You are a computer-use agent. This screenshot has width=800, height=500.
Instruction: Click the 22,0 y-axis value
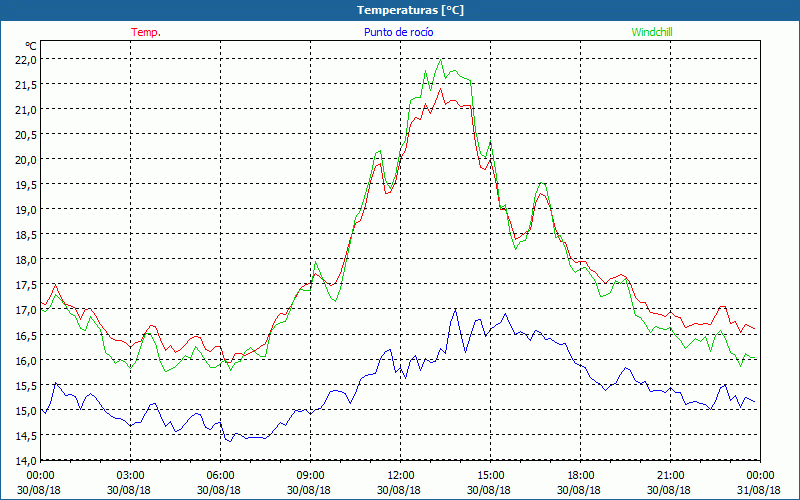click(26, 60)
